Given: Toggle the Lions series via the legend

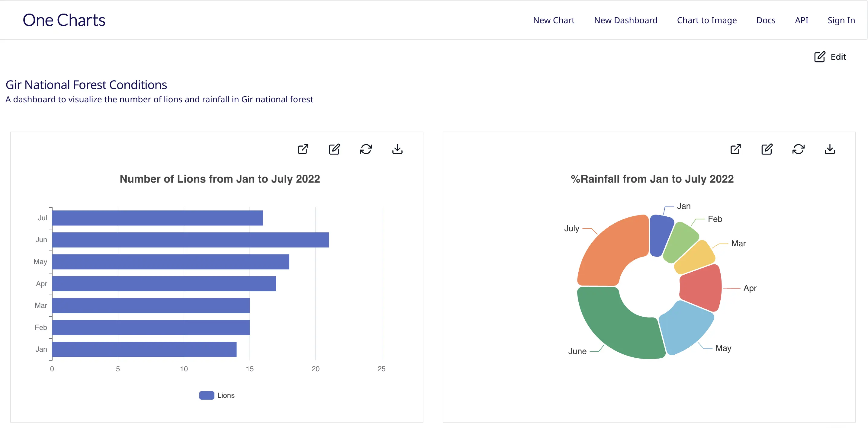Looking at the screenshot, I should pos(217,395).
